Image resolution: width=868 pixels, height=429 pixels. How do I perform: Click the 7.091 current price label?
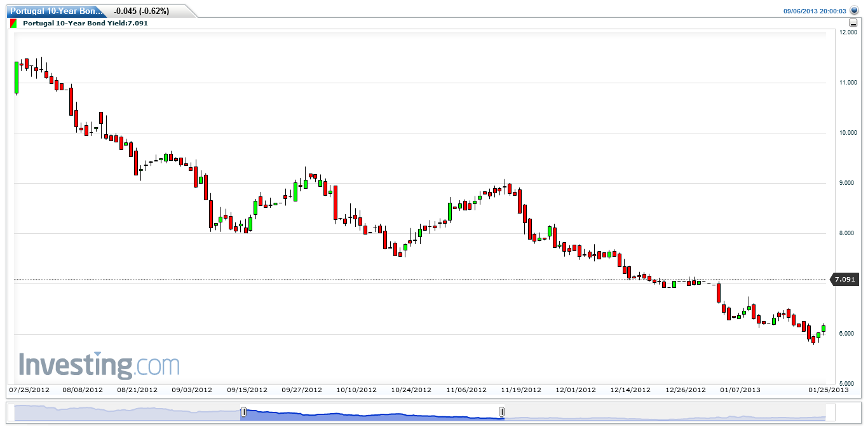845,279
